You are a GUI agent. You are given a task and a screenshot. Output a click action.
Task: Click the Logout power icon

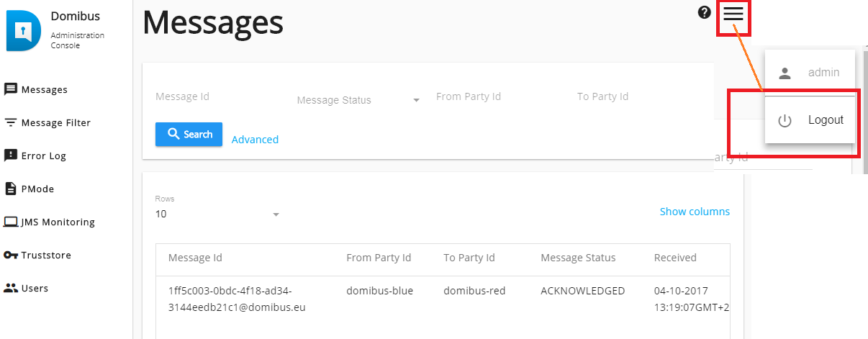(x=785, y=121)
